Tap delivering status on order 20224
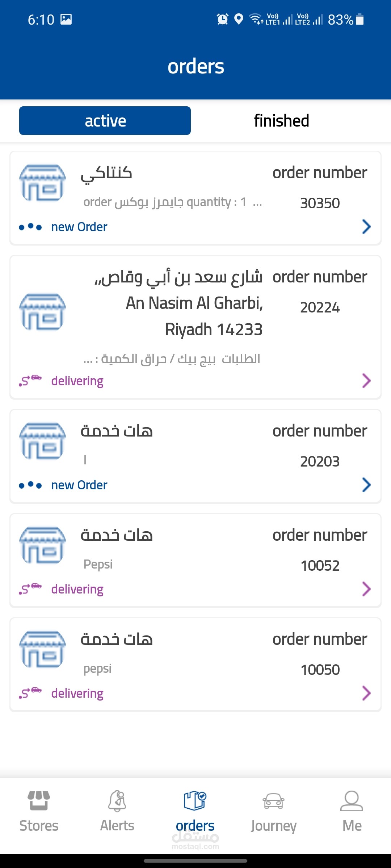391x868 pixels. tap(77, 381)
